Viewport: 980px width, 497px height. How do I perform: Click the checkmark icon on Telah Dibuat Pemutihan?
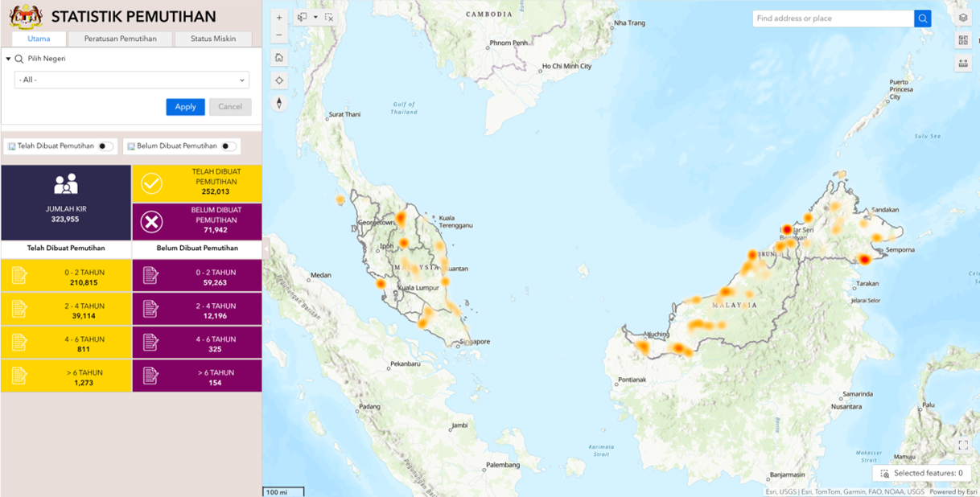click(151, 183)
